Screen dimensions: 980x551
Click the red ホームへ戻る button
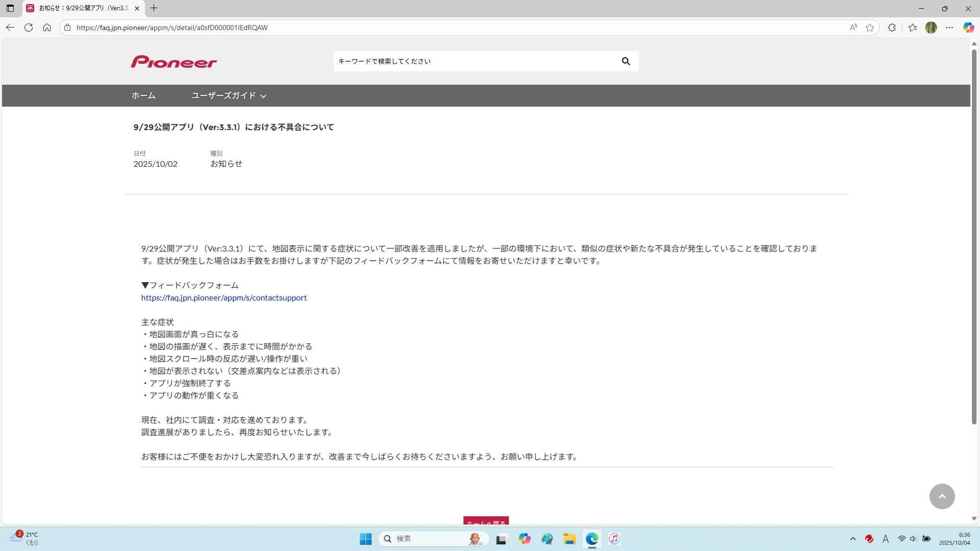point(486,521)
